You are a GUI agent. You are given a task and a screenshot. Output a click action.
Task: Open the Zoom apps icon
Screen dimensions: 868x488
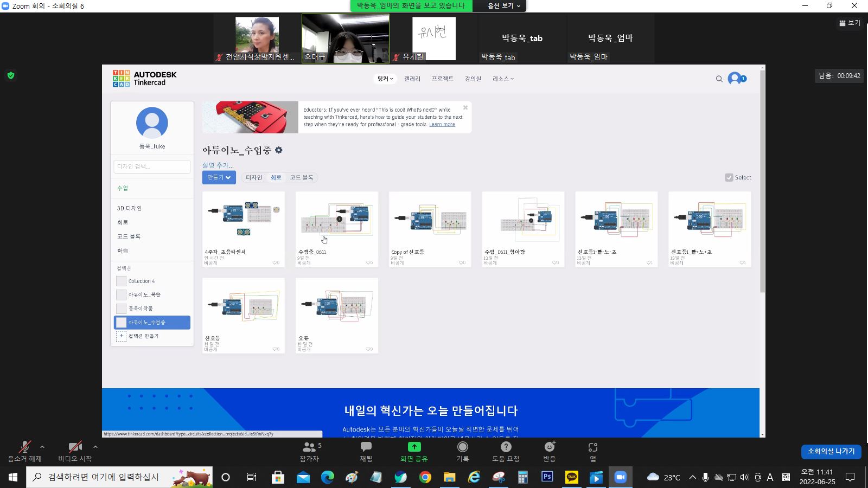click(x=593, y=447)
